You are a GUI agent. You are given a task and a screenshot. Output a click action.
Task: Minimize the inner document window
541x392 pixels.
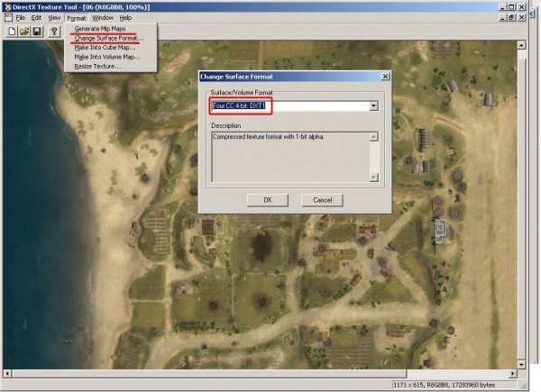[x=503, y=18]
